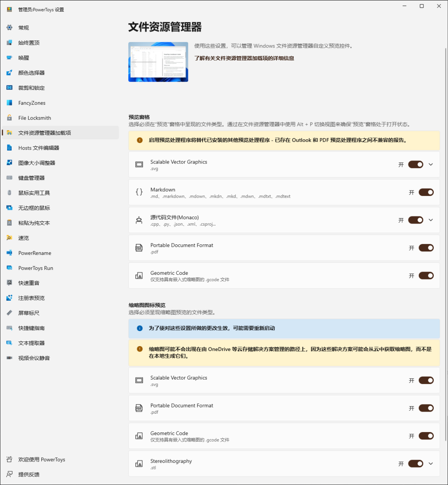Switch to PowerRename page
The width and height of the screenshot is (448, 485).
coord(60,253)
